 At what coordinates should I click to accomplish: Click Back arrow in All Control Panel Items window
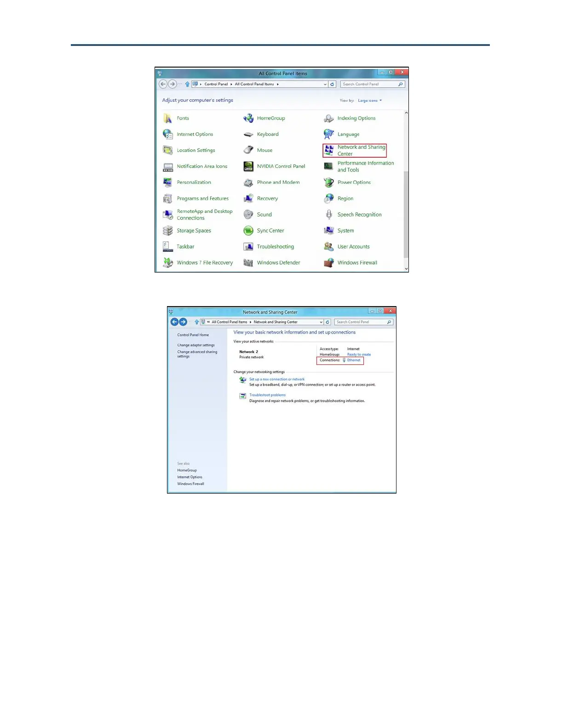[163, 84]
